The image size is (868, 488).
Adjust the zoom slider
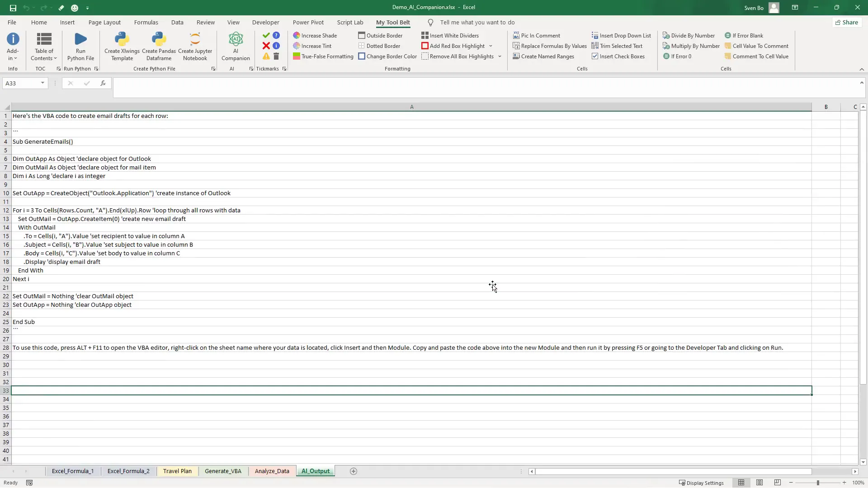pyautogui.click(x=819, y=483)
